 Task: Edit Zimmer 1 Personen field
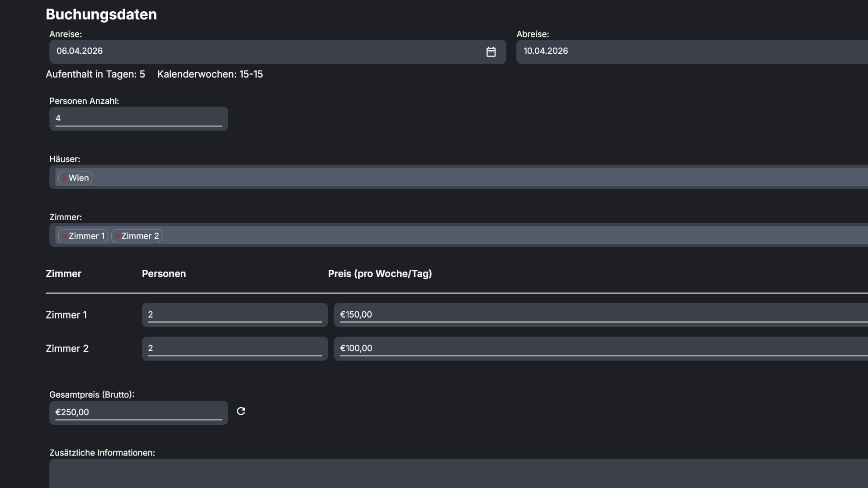pyautogui.click(x=235, y=315)
